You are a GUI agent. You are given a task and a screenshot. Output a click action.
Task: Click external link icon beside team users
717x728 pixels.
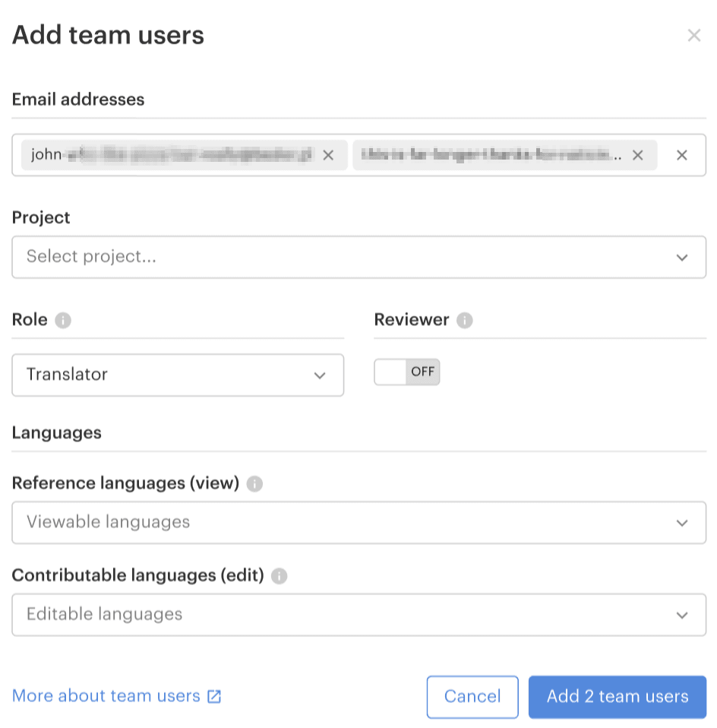coord(214,696)
